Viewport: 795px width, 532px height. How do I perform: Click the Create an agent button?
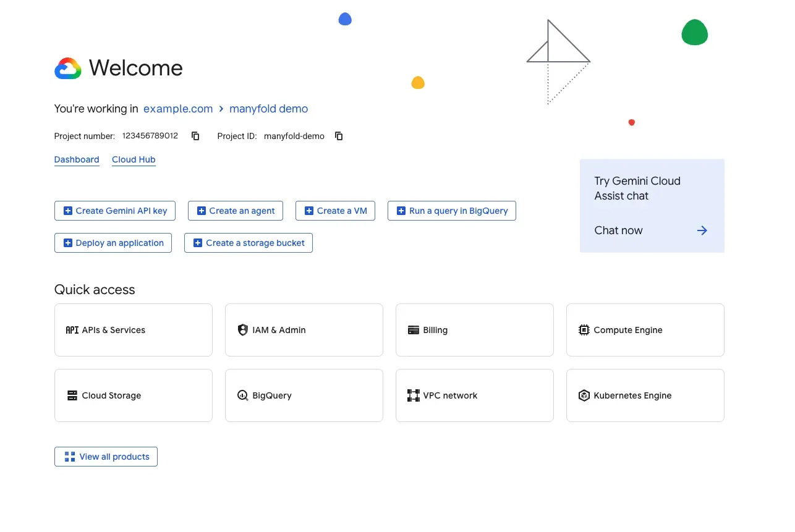(236, 211)
